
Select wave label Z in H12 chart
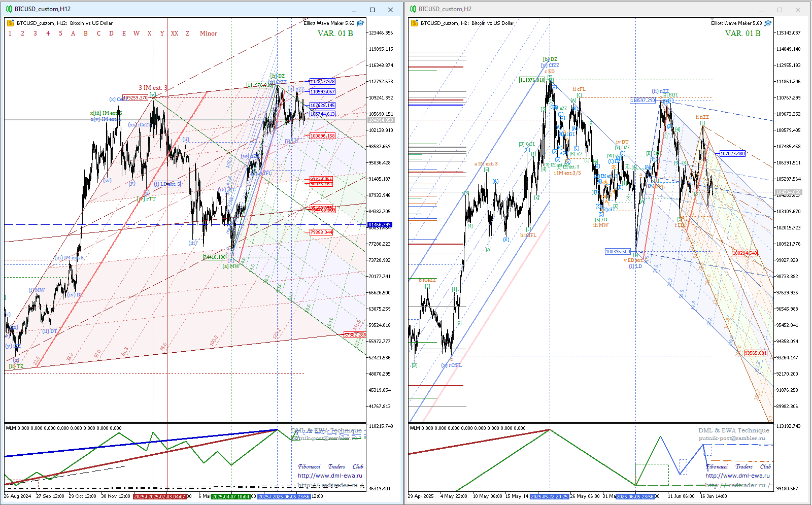187,33
